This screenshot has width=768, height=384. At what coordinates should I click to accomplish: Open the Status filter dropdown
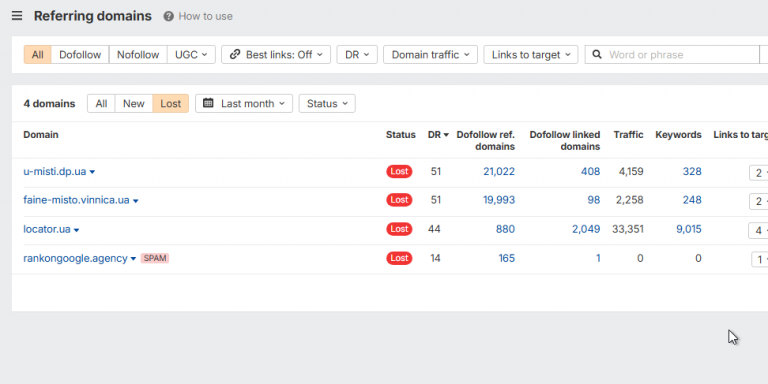click(327, 103)
